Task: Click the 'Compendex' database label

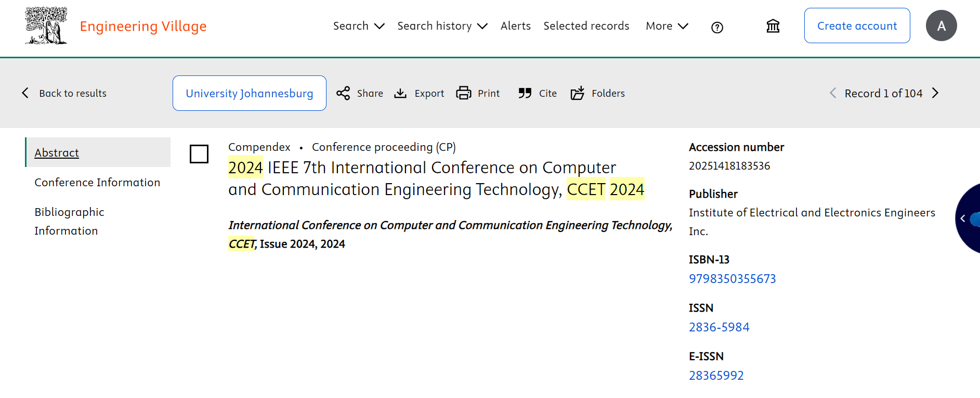Action: point(259,147)
